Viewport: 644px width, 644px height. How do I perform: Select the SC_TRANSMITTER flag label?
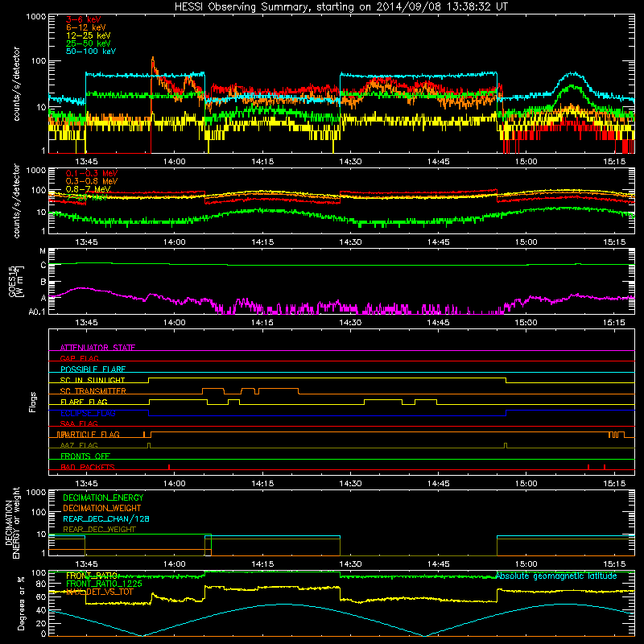pyautogui.click(x=93, y=391)
